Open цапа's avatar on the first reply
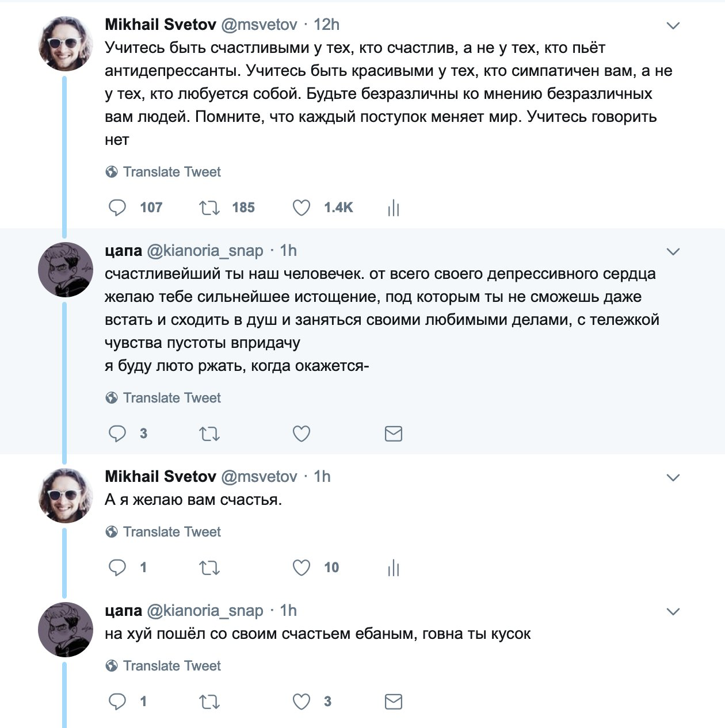The image size is (725, 728). 65,270
